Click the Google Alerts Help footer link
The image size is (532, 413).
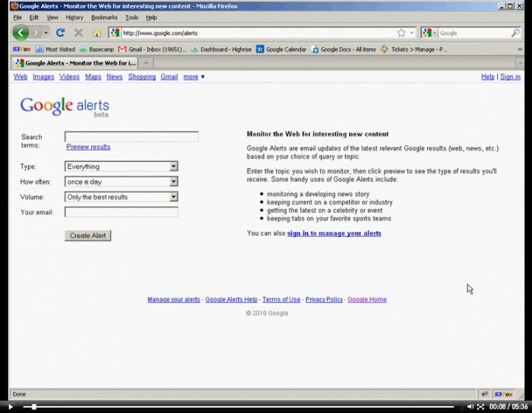[x=231, y=300]
